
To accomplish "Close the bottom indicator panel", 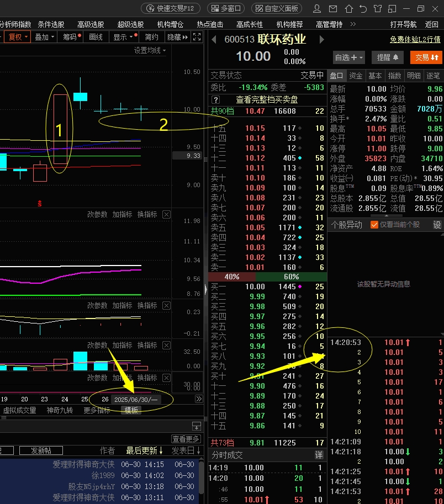I will pos(166,378).
